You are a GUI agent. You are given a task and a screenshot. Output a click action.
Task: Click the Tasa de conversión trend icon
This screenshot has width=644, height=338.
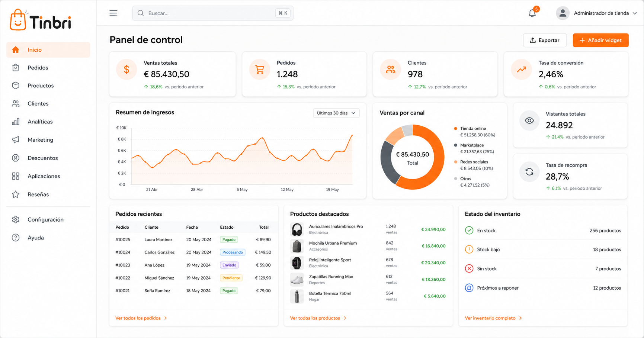pos(522,70)
